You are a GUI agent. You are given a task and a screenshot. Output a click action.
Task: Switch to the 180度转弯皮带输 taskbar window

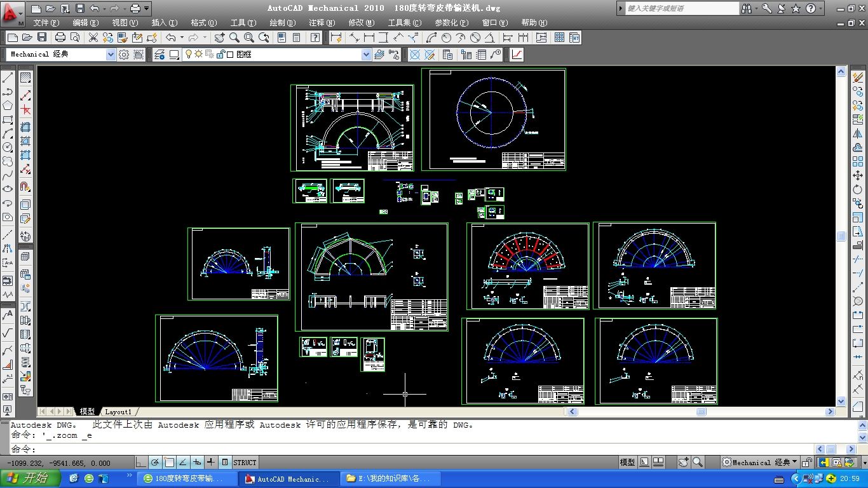[x=186, y=478]
